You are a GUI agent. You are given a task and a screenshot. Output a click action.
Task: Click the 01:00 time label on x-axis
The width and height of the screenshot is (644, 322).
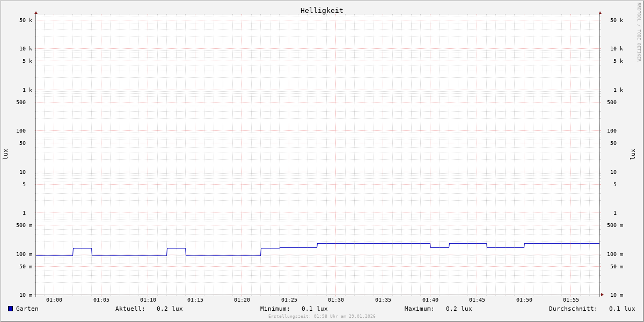click(54, 300)
